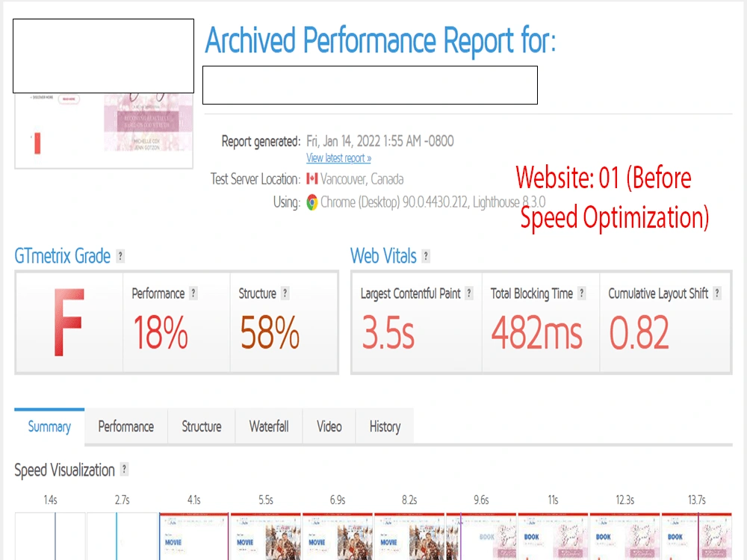Switch to the Performance tab

tap(125, 426)
